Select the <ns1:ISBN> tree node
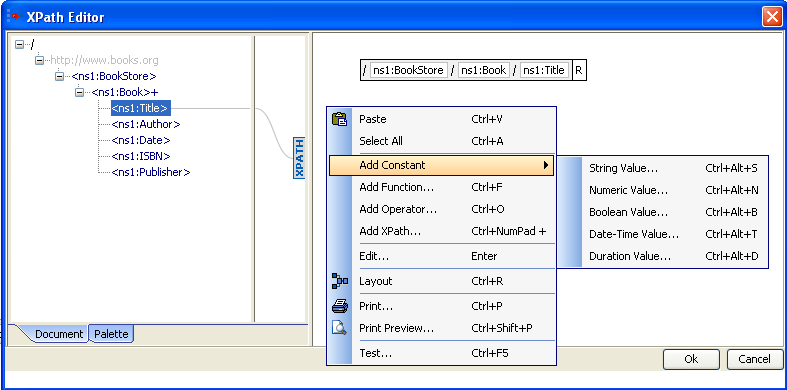The height and width of the screenshot is (390, 787). 141,156
